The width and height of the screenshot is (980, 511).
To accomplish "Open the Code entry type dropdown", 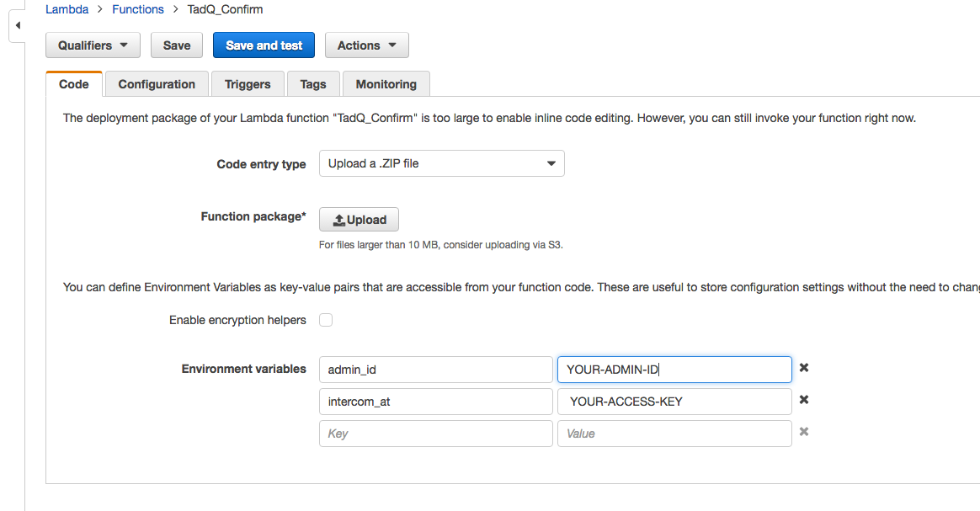I will coord(441,162).
